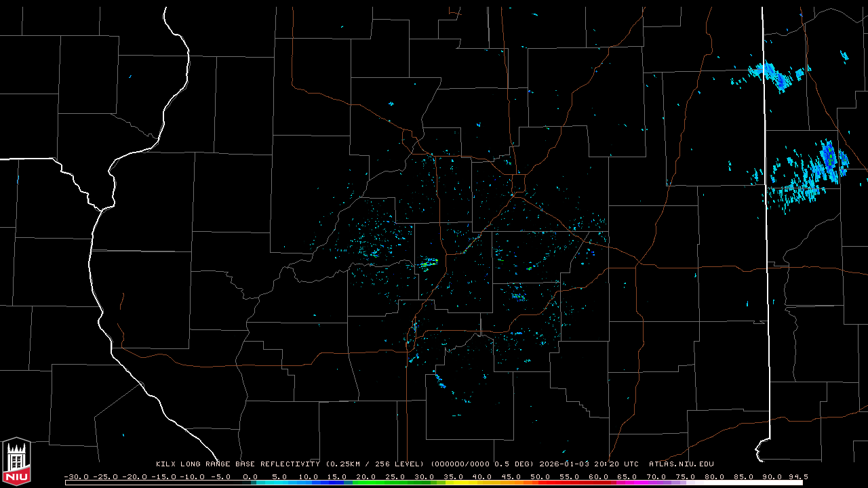Click the 50.0 label on the reflectivity scale
This screenshot has width=868, height=488.
(540, 476)
